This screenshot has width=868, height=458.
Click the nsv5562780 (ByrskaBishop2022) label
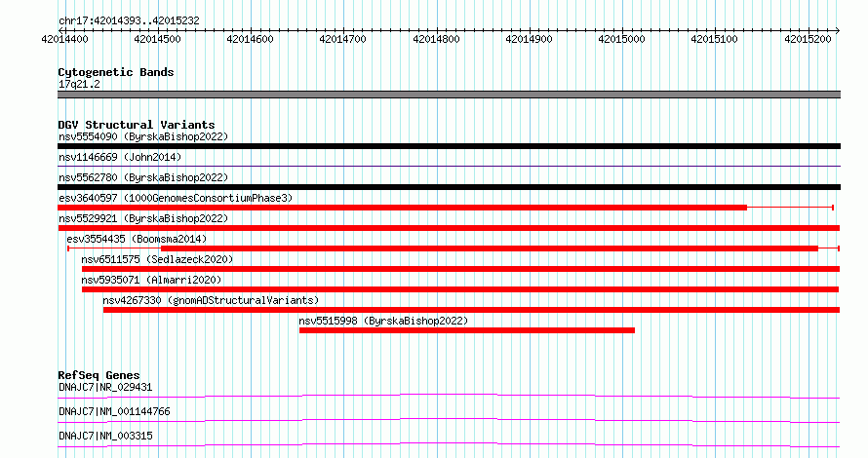coord(143,177)
